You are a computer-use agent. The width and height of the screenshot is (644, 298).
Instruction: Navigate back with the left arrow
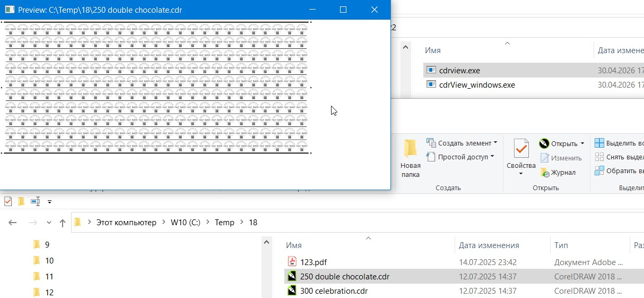point(13,223)
